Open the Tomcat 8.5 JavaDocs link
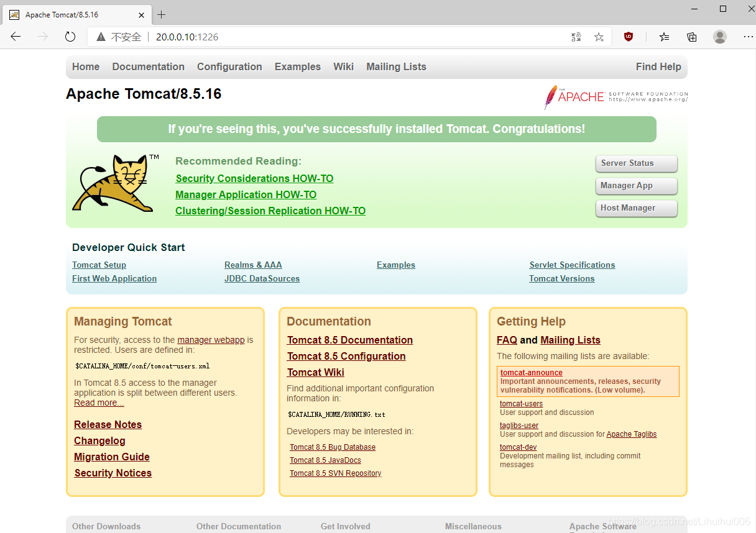Image resolution: width=756 pixels, height=533 pixels. [x=325, y=460]
